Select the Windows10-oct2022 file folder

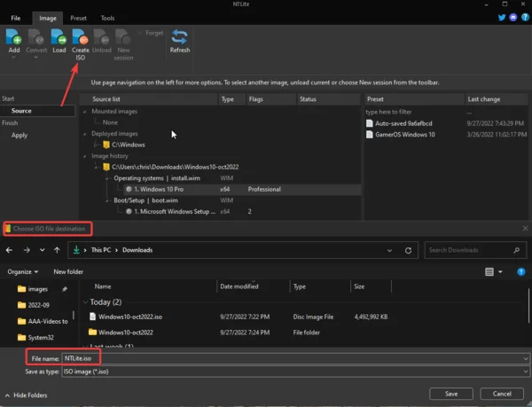pos(121,333)
